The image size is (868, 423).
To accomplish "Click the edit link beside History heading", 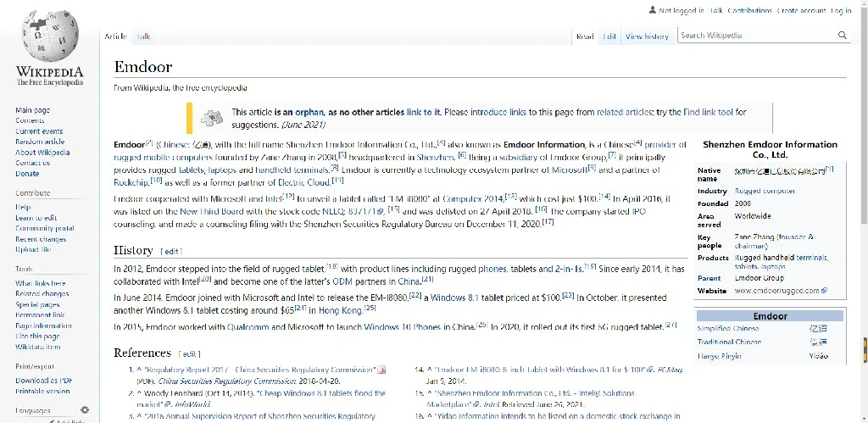I will [x=171, y=252].
